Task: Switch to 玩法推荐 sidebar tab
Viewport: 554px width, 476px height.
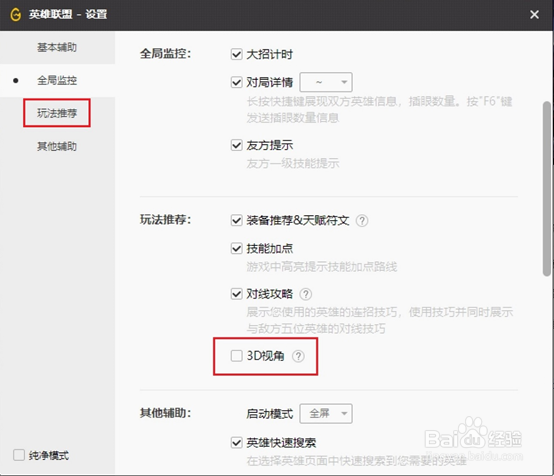Action: click(x=57, y=113)
